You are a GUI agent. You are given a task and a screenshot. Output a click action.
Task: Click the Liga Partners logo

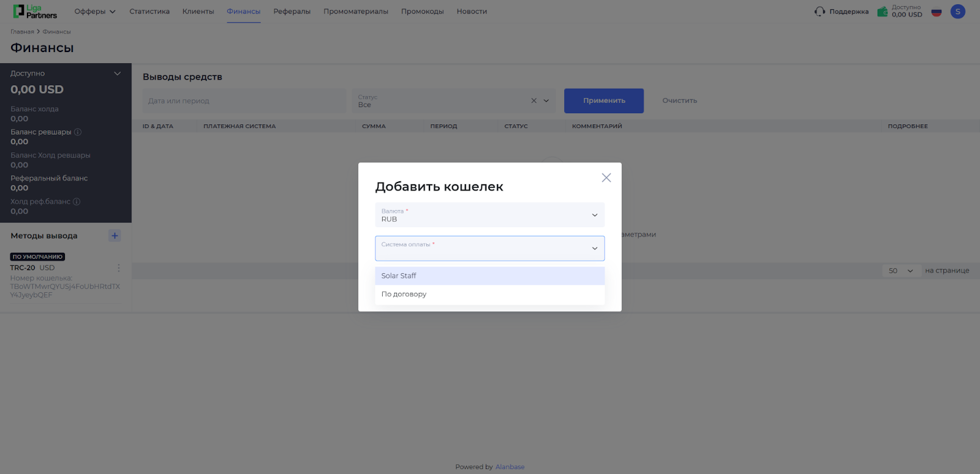tap(35, 11)
